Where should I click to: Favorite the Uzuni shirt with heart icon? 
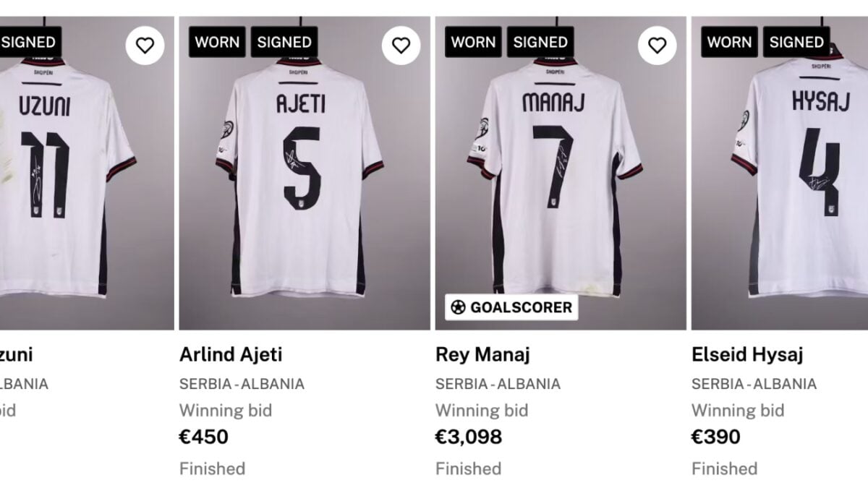point(145,46)
